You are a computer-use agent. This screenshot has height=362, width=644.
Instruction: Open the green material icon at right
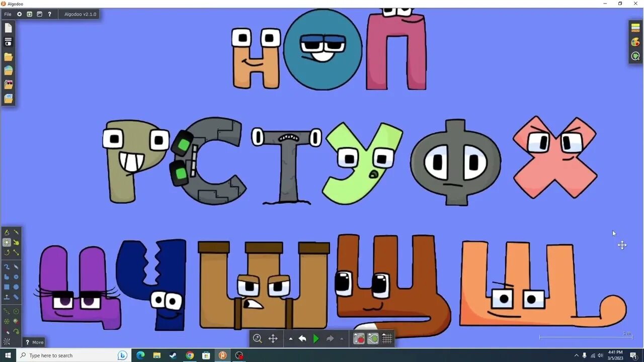click(635, 56)
